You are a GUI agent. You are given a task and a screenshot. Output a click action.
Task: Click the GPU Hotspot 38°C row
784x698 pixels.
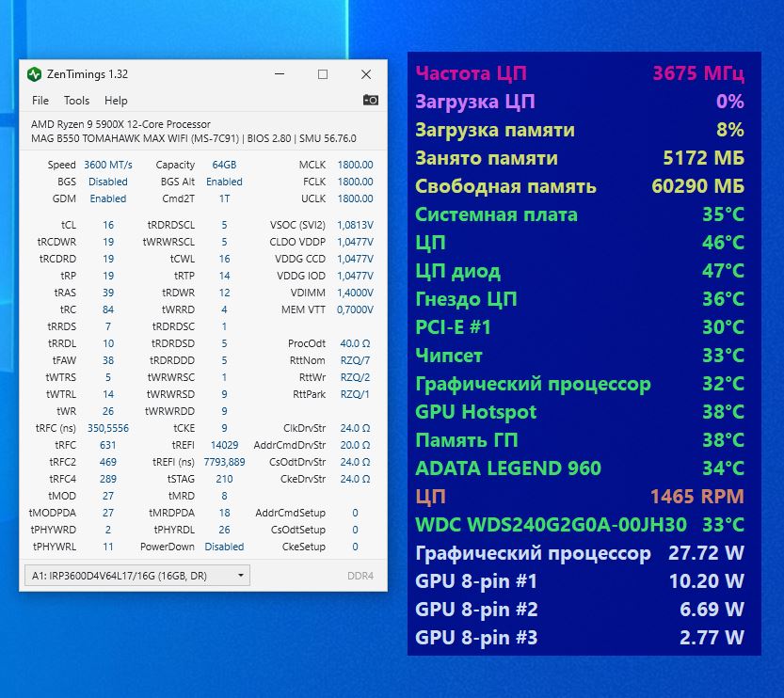click(x=580, y=412)
